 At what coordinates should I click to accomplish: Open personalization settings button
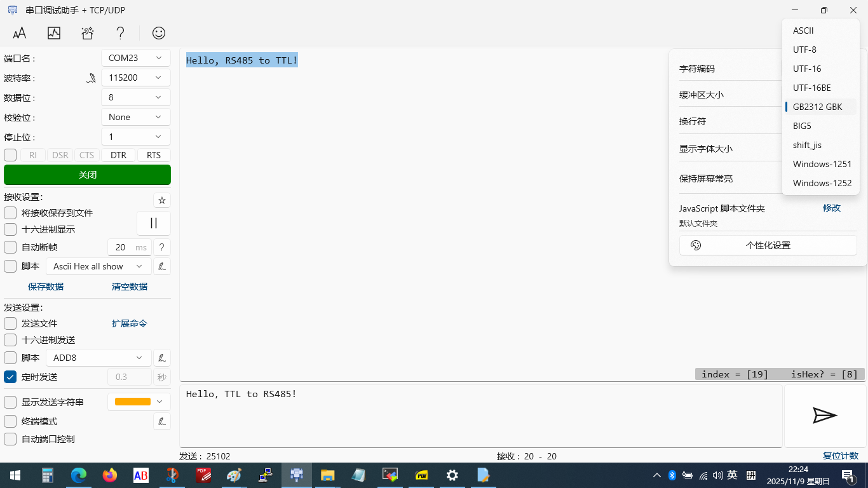click(768, 245)
